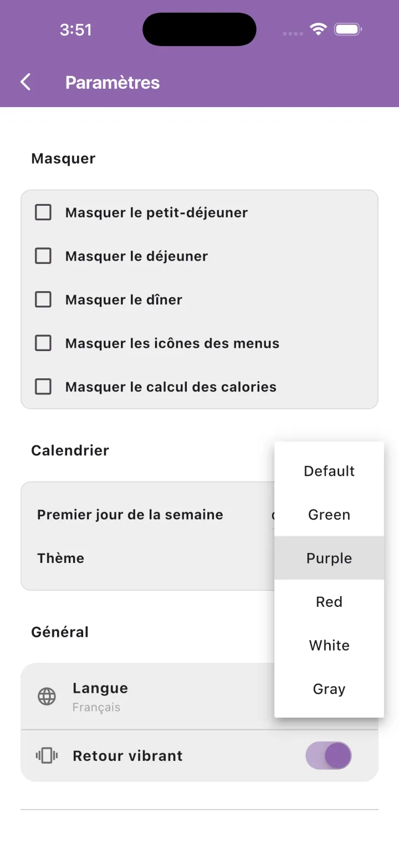Tap the globe icon beside Langue

[x=47, y=696]
